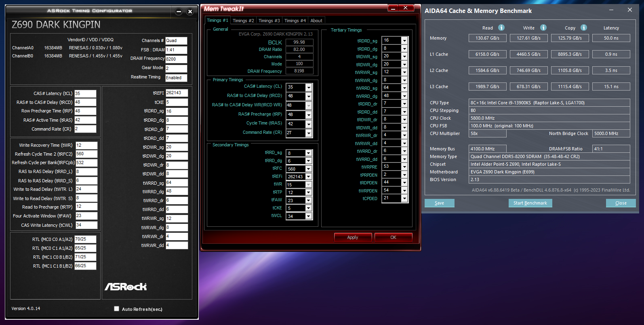Click the Refresh Cycle Time 2 (tRFC2) field
This screenshot has height=325, width=644.
click(x=86, y=154)
